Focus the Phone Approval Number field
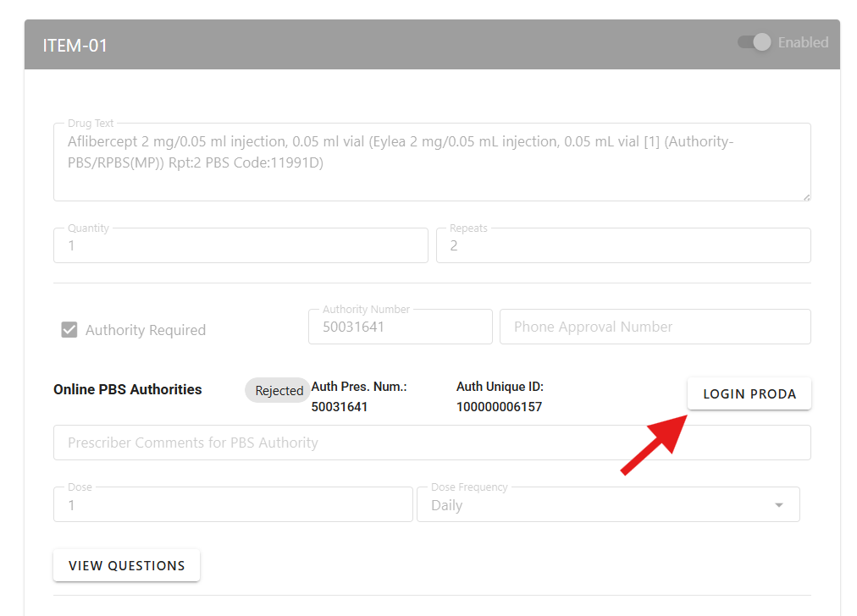The width and height of the screenshot is (857, 616). click(x=655, y=327)
